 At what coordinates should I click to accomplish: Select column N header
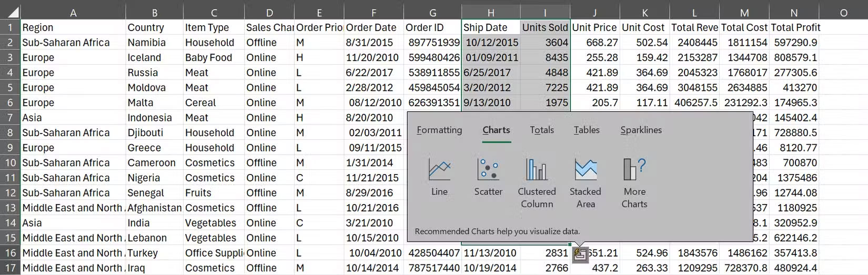(x=794, y=13)
